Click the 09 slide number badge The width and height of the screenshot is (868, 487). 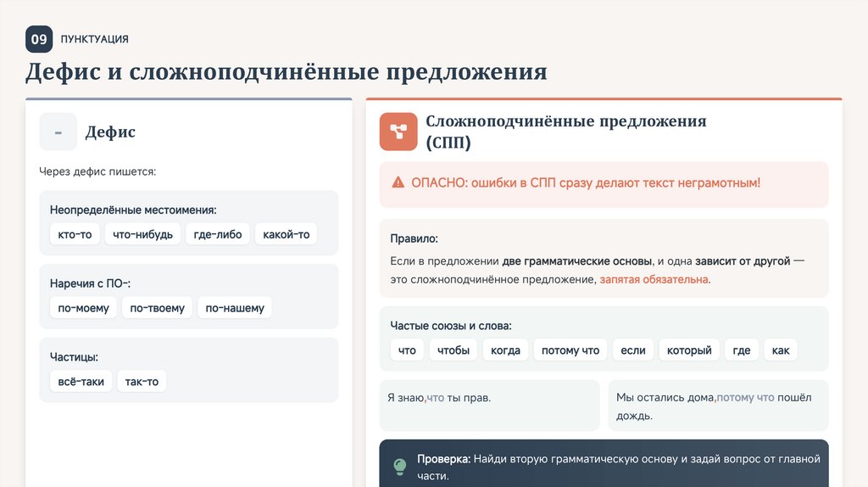point(39,39)
